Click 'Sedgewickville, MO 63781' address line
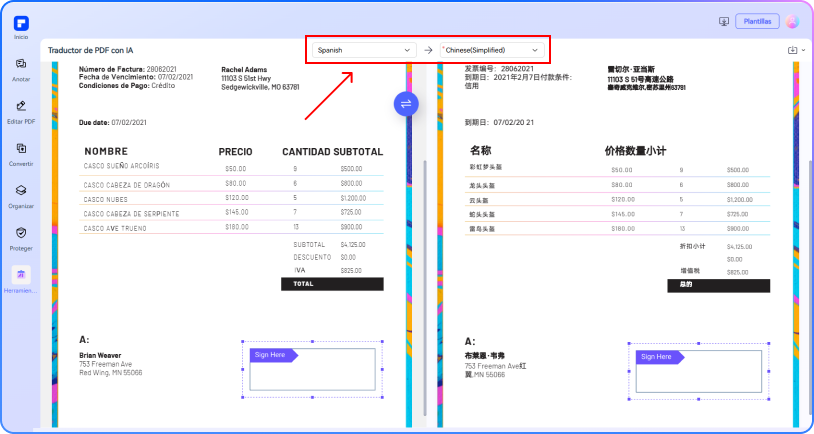 260,87
